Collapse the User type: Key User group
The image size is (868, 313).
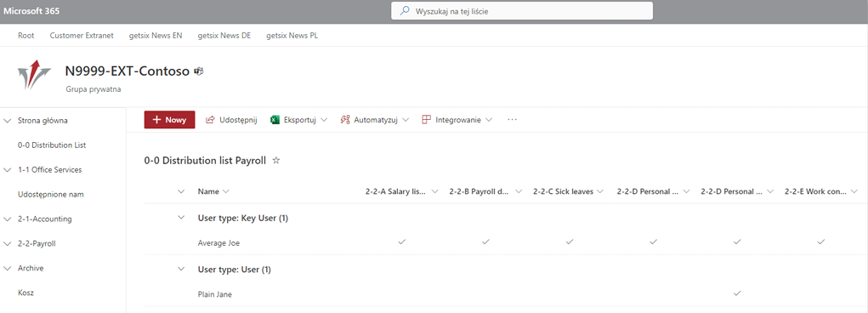181,218
